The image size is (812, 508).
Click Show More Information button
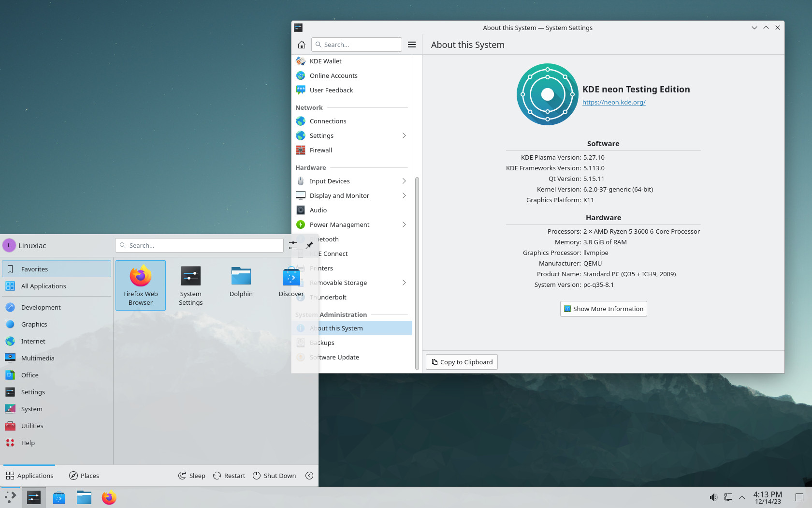(x=603, y=309)
